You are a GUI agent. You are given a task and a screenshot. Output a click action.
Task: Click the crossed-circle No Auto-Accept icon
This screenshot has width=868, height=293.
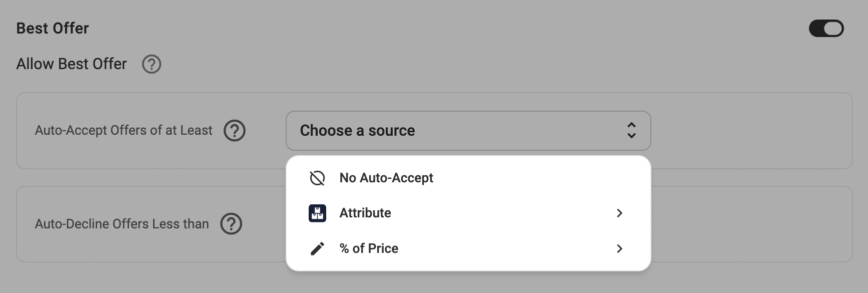click(317, 178)
